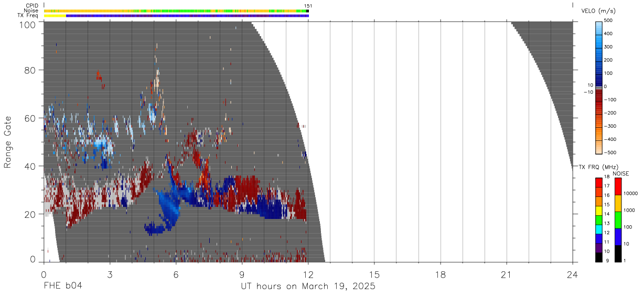Click the NOISE legend title
This screenshot has height=297, width=644.
[x=620, y=173]
